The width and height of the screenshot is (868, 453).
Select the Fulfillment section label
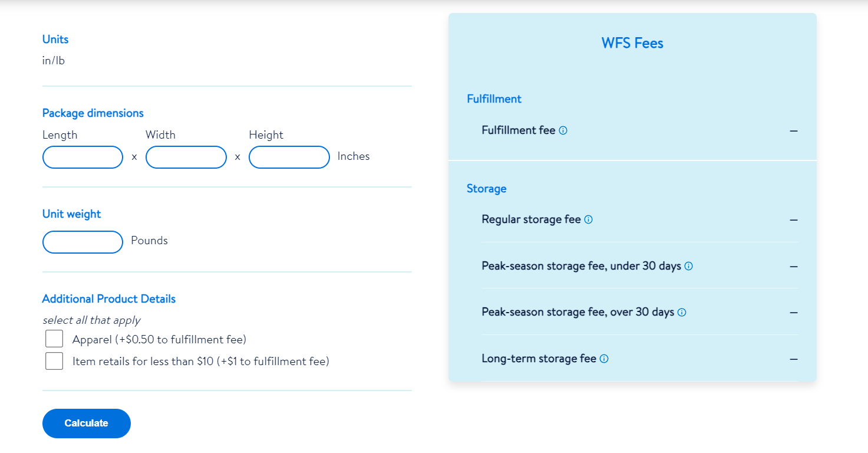click(494, 99)
